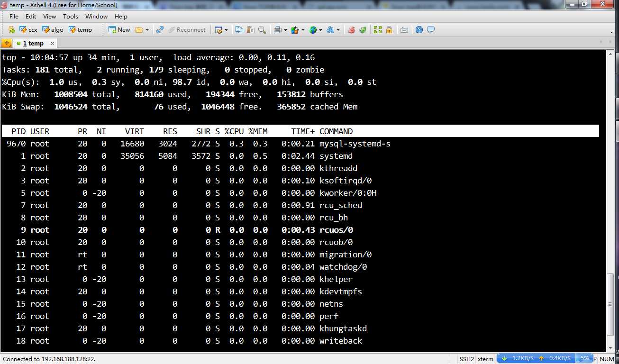Open the Tools menu
This screenshot has width=619, height=364.
pos(70,16)
